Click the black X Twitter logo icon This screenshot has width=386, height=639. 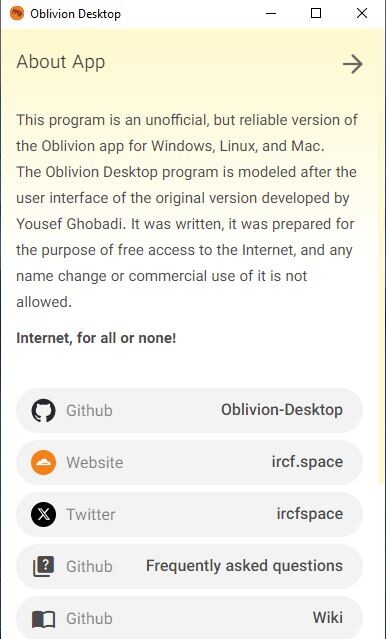[x=43, y=514]
